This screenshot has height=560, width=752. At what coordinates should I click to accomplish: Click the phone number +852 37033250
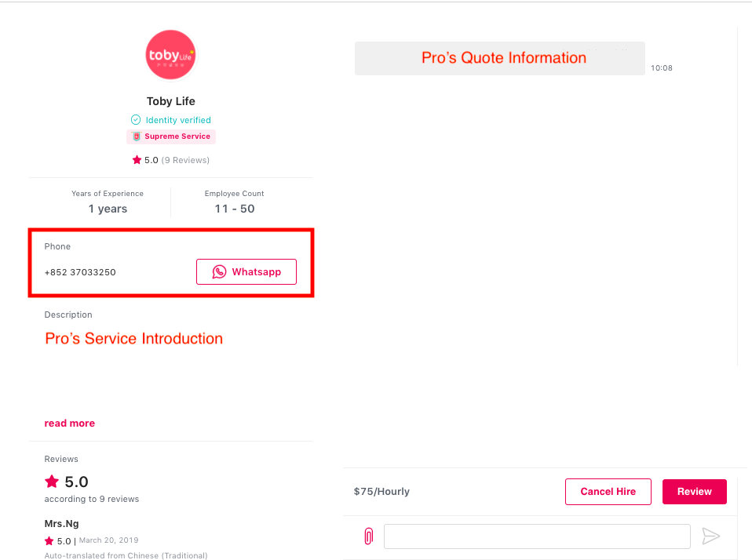pos(80,272)
